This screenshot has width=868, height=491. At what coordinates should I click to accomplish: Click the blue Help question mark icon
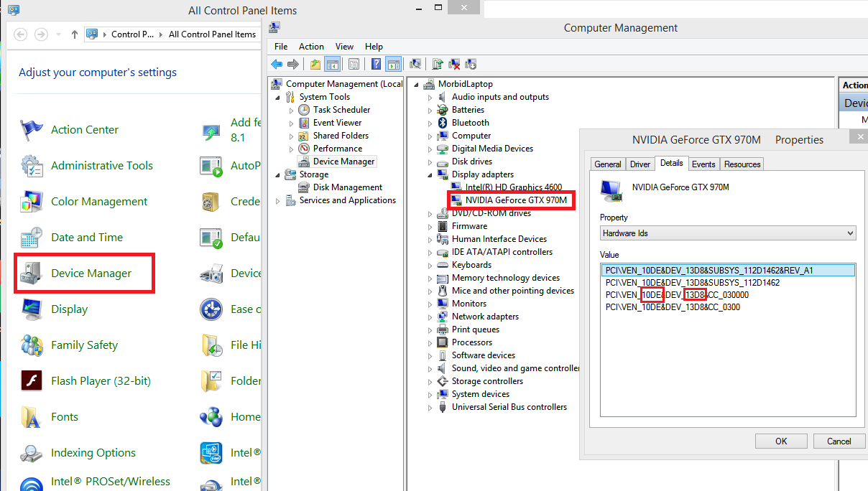[376, 64]
